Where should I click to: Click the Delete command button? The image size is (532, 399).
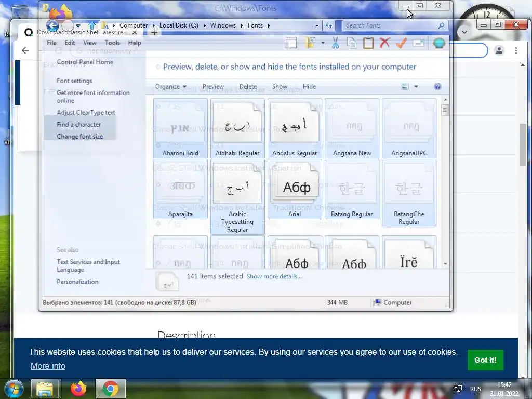click(248, 87)
